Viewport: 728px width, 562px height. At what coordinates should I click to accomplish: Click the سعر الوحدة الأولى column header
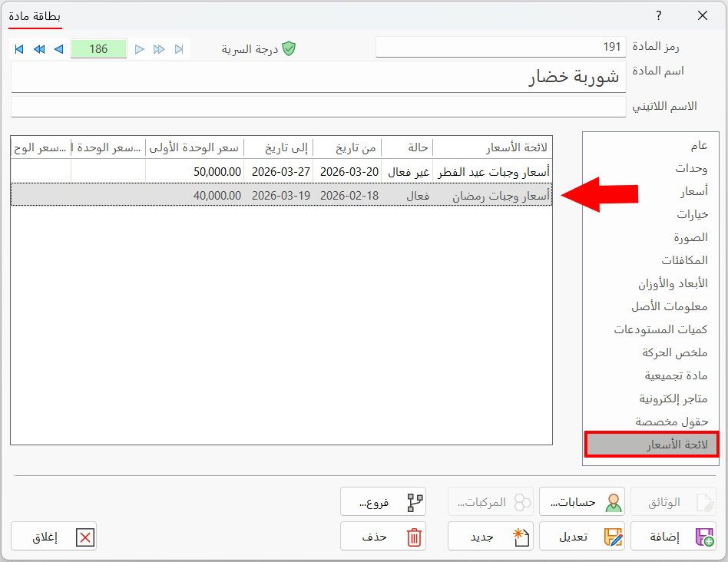click(194, 147)
